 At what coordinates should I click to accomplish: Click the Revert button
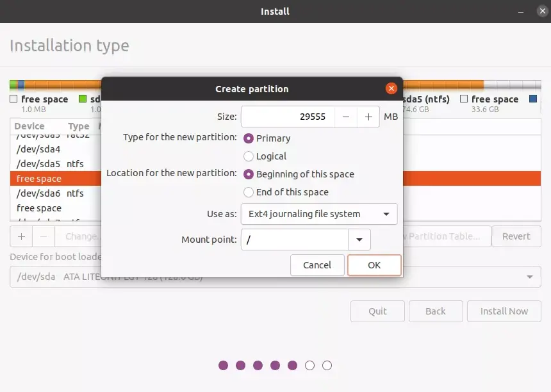tap(516, 236)
